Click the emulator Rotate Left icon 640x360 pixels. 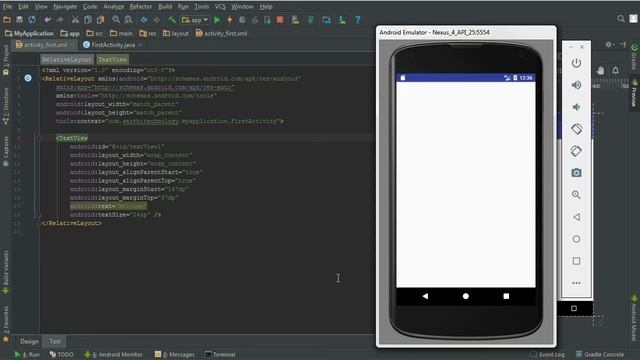(576, 129)
